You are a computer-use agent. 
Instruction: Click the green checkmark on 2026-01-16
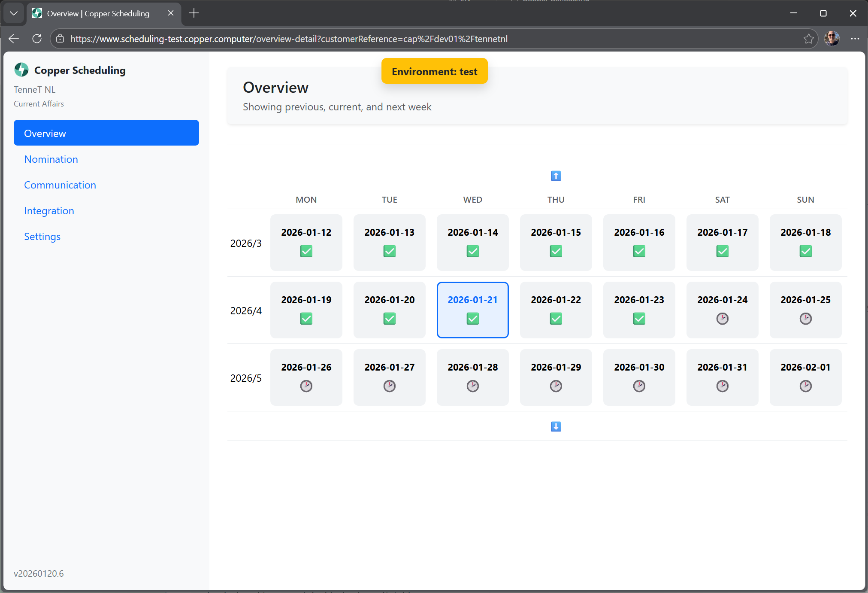[x=639, y=251]
